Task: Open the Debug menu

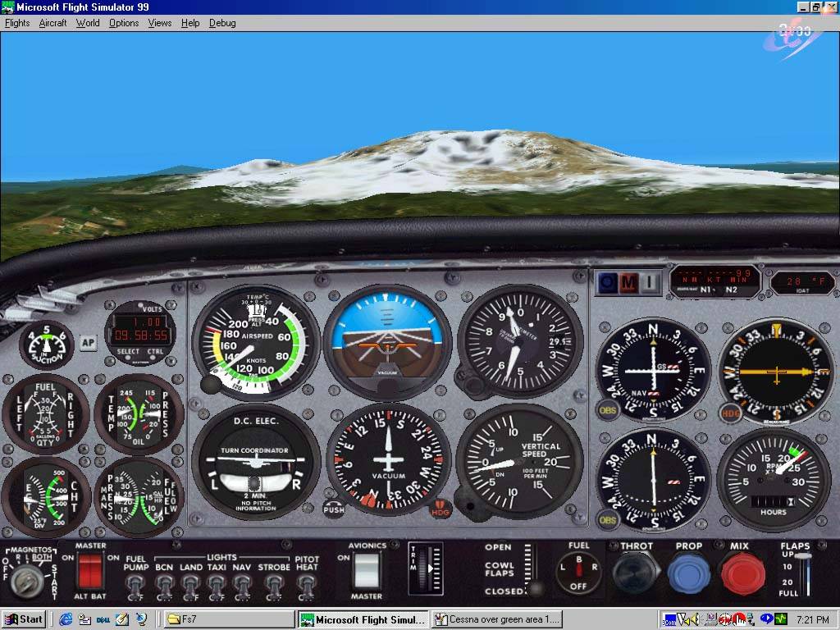Action: tap(222, 23)
